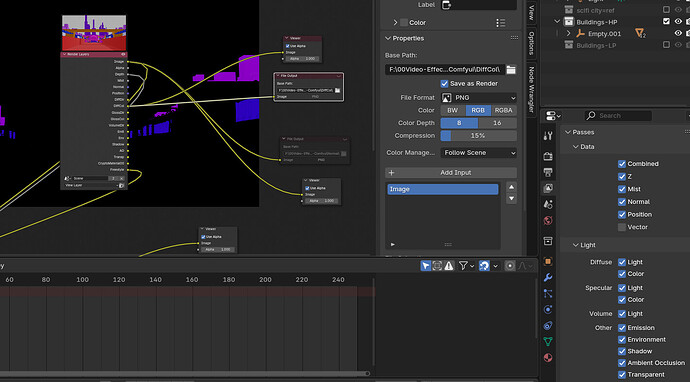Enable the Vector pass checkbox
Viewport: 690px width, 382px height.
[622, 227]
